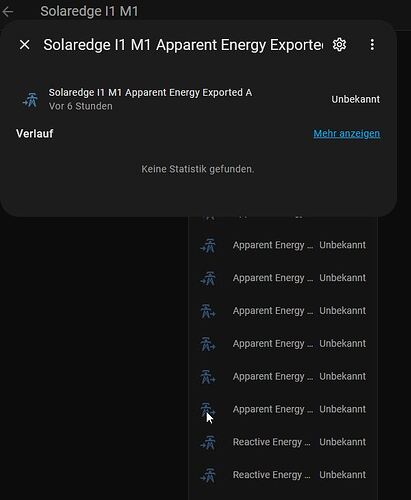Click the tower icon of the last Reactive Energy row
411x500 pixels.
click(x=208, y=475)
